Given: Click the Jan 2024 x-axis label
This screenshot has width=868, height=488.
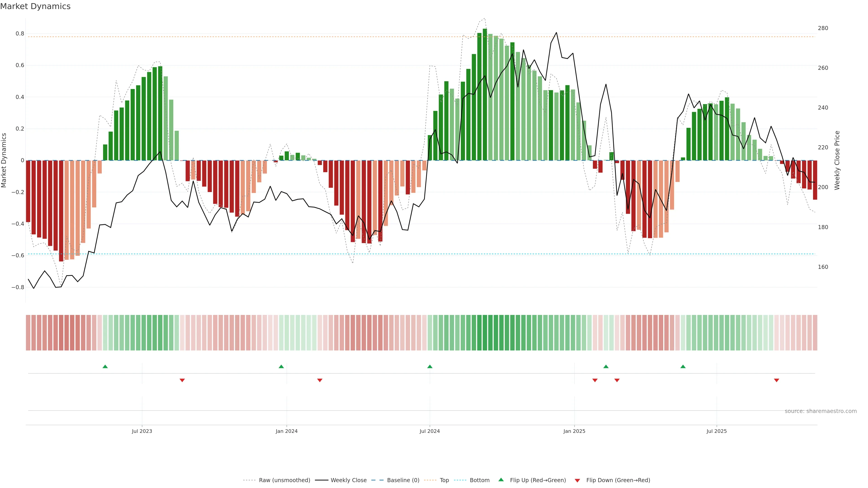Looking at the screenshot, I should point(286,431).
